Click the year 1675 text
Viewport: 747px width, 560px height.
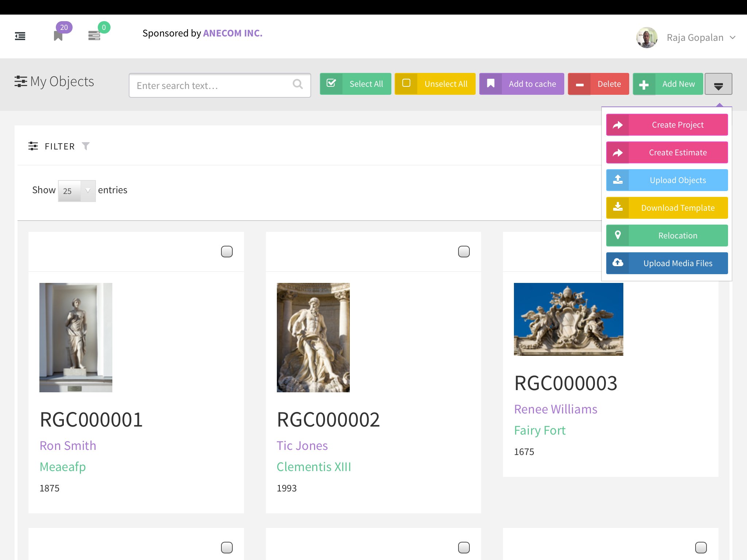[524, 452]
